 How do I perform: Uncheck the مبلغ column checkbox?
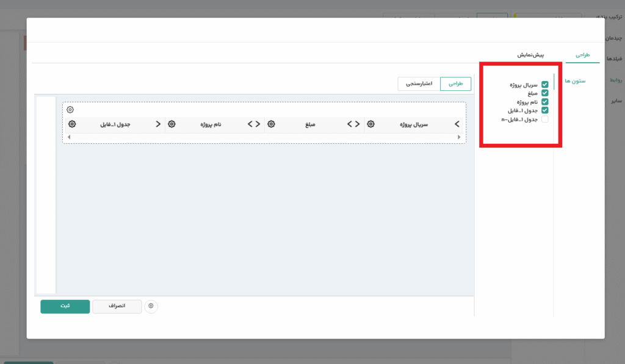545,93
